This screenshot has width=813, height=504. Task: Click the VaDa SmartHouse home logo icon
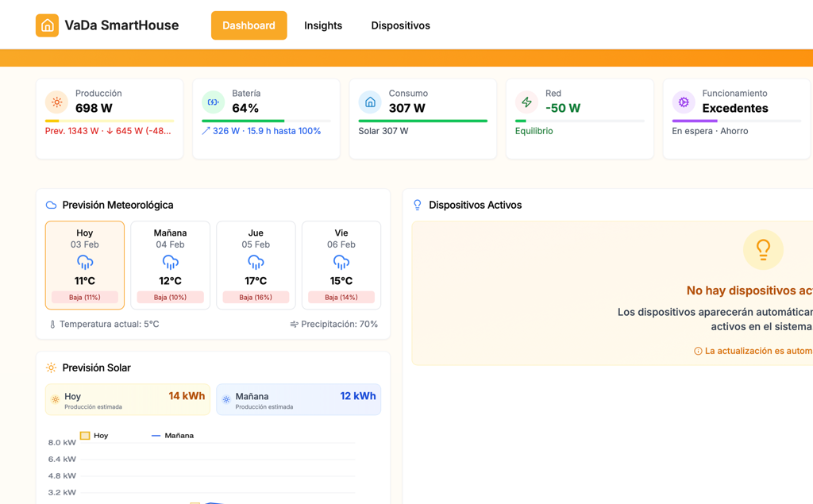47,25
